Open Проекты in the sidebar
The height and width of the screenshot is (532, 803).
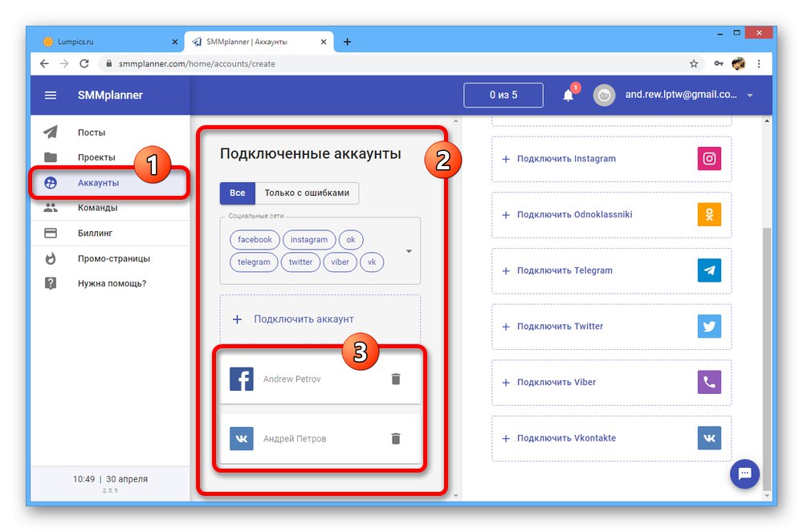(110, 157)
